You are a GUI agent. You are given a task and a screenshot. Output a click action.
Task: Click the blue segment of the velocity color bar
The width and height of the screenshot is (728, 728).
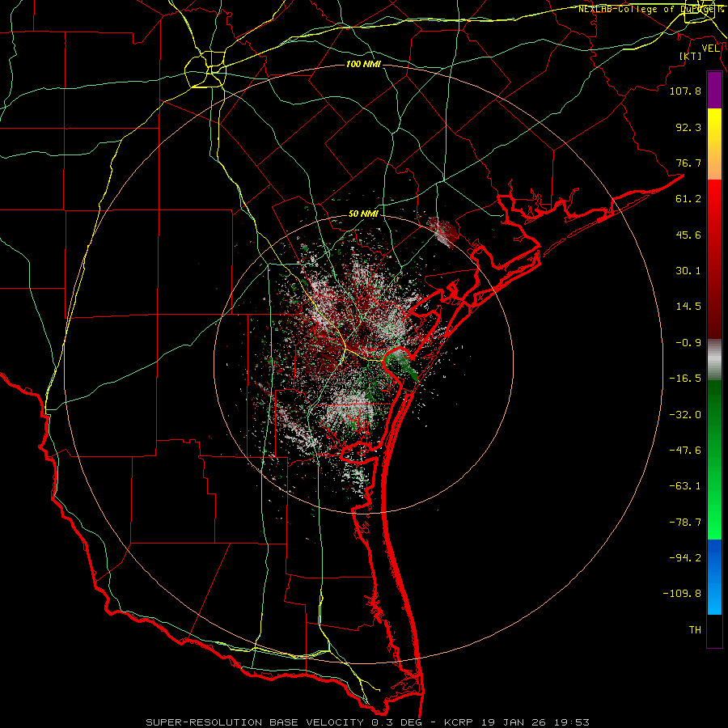coord(714,577)
